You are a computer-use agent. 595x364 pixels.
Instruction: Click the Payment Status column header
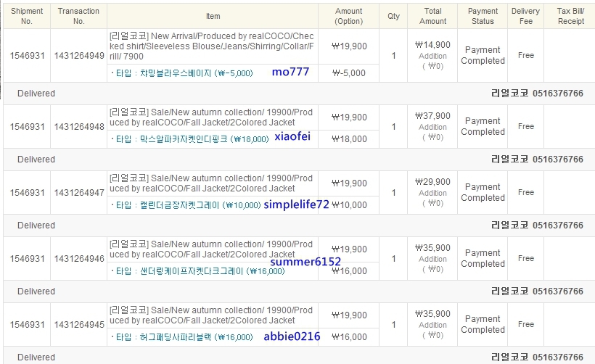[x=483, y=16]
